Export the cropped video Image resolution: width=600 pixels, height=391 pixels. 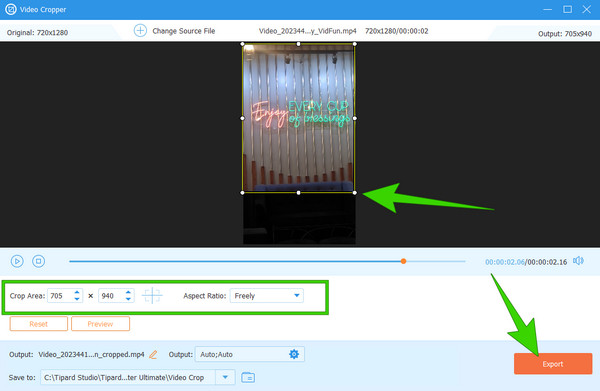click(553, 364)
